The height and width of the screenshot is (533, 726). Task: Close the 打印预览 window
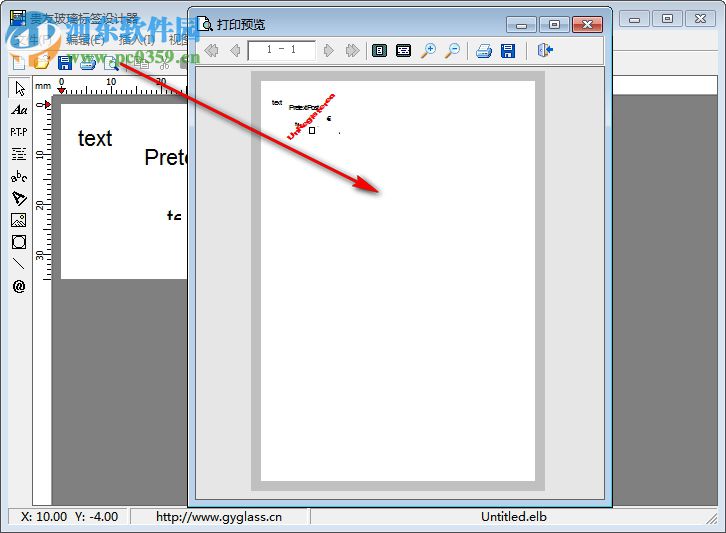[x=588, y=25]
